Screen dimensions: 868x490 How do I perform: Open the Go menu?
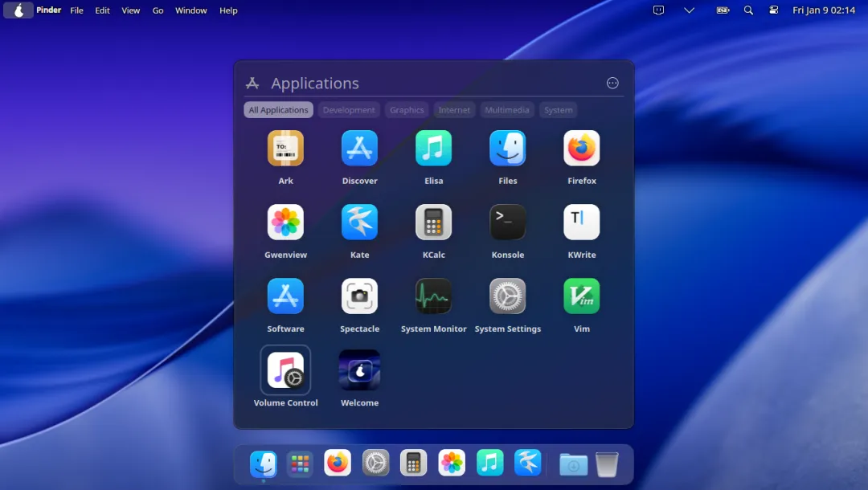158,10
